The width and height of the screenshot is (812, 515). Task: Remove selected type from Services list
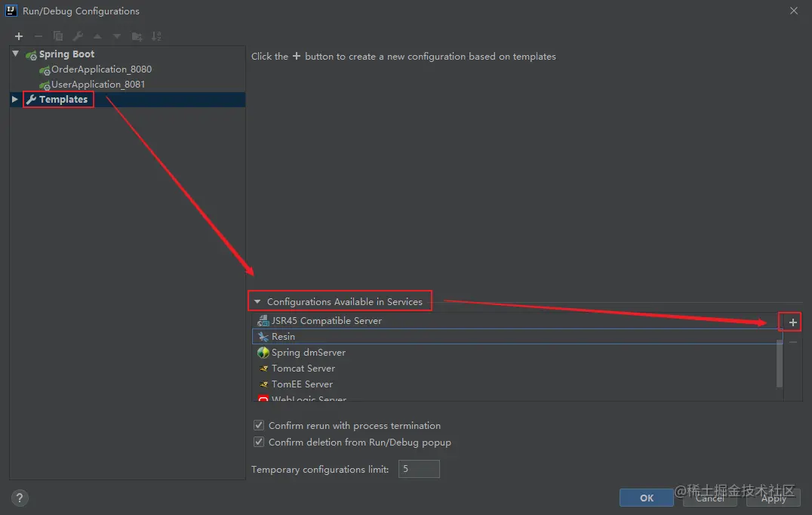pos(793,342)
